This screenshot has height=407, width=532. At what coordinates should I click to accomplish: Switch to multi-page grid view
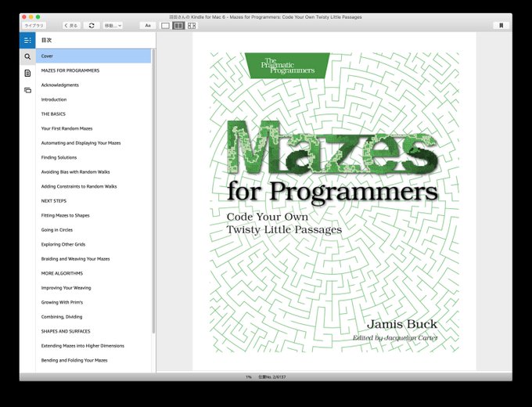pyautogui.click(x=192, y=26)
